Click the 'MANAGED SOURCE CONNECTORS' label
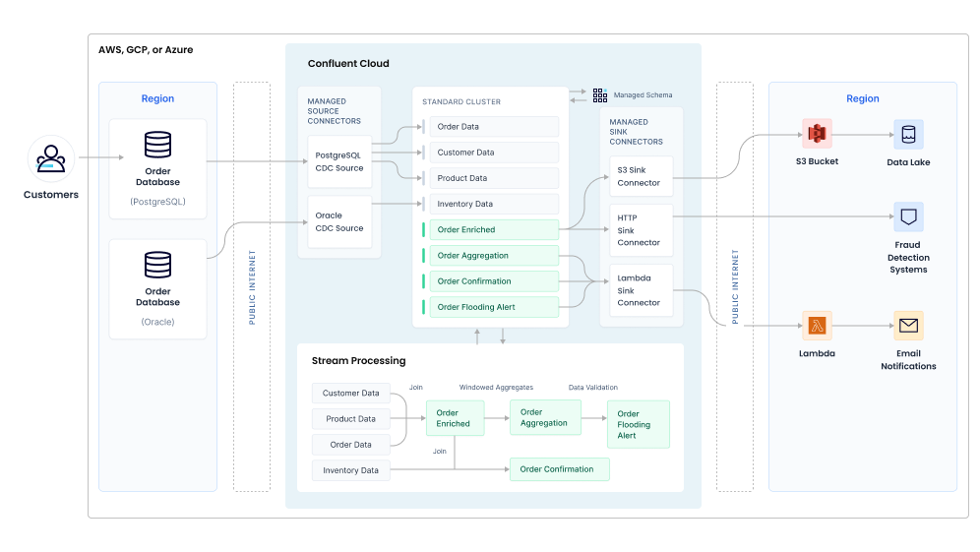980x552 pixels. click(334, 111)
